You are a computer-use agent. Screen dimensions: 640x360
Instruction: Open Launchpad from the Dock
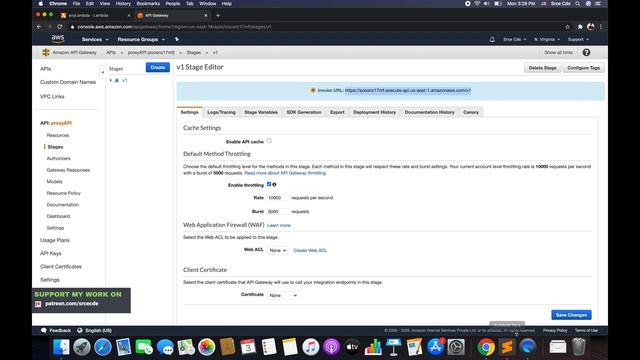point(82,347)
